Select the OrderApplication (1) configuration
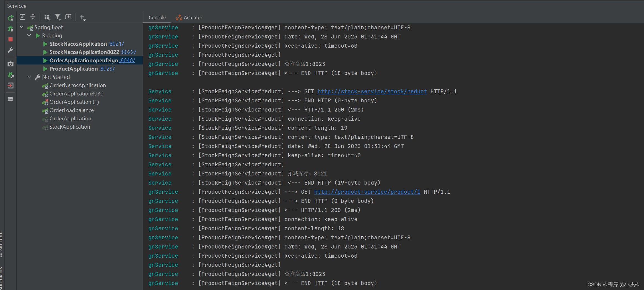The image size is (644, 290). [x=74, y=102]
